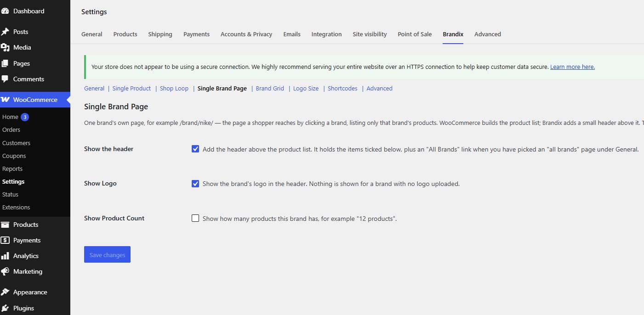Screen dimensions: 644x315
Task: Click the Comments speech bubble icon
Action: coord(5,79)
